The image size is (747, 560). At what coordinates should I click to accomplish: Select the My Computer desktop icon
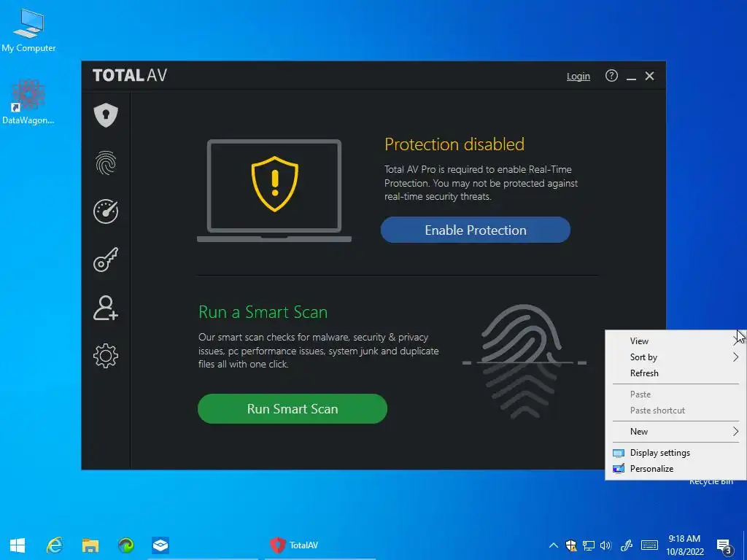(x=28, y=31)
